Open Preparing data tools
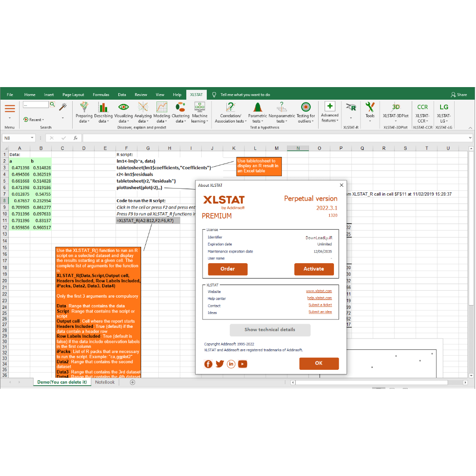 (x=84, y=113)
